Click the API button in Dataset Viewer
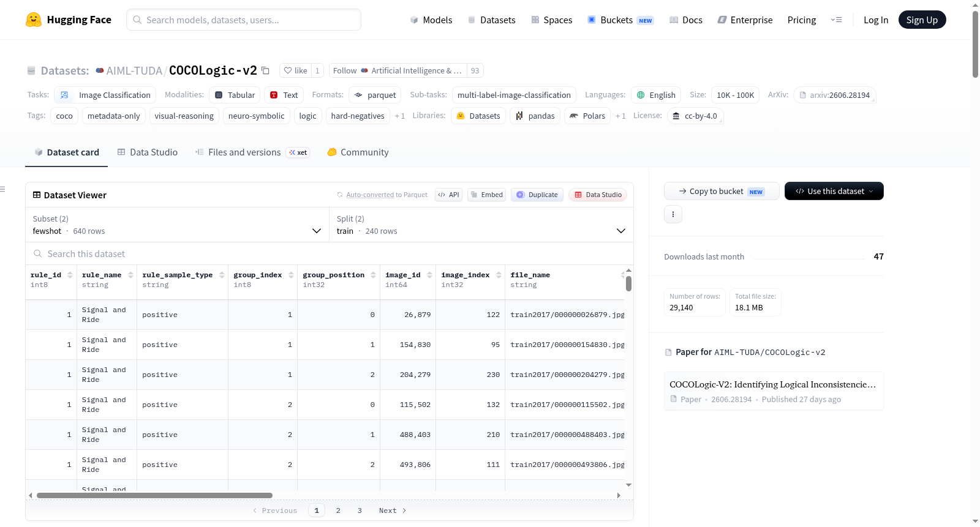This screenshot has height=527, width=980. point(448,195)
